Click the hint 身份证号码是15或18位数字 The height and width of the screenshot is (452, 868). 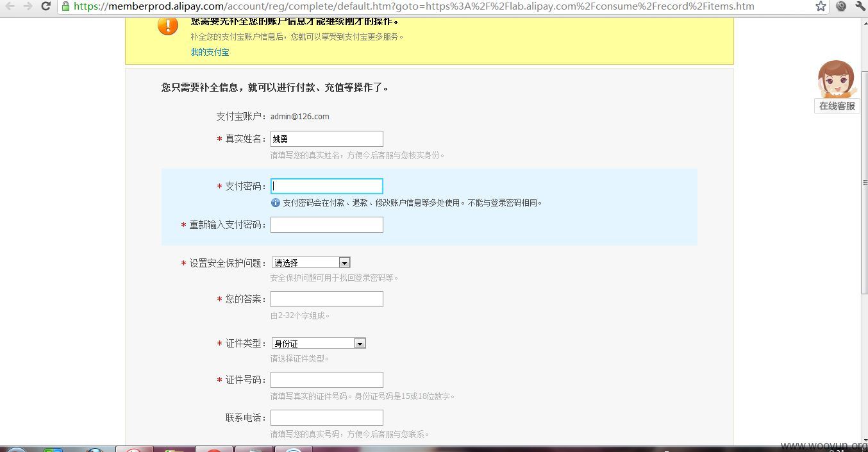tap(405, 396)
